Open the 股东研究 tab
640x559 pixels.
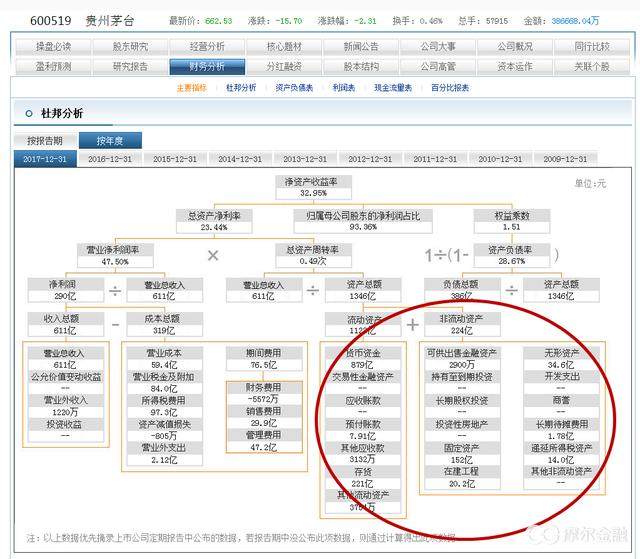[x=130, y=46]
